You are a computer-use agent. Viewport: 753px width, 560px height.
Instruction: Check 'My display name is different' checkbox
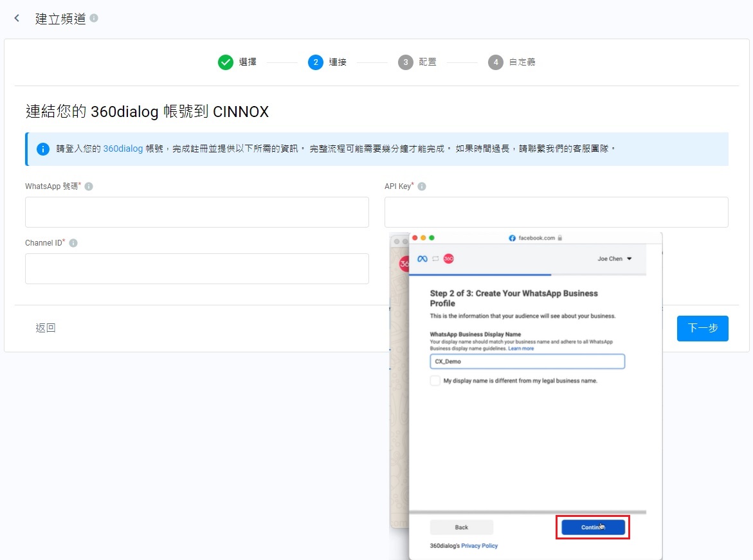click(435, 381)
